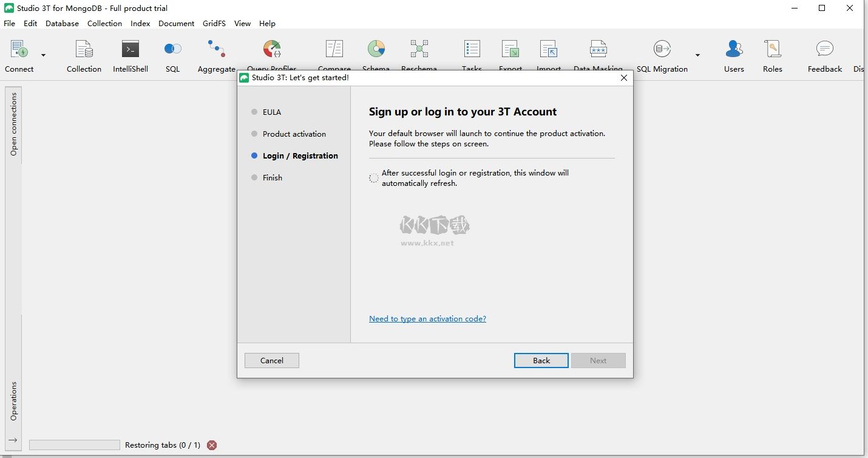Open the Aggregate editor icon
The width and height of the screenshot is (868, 458).
click(x=217, y=49)
